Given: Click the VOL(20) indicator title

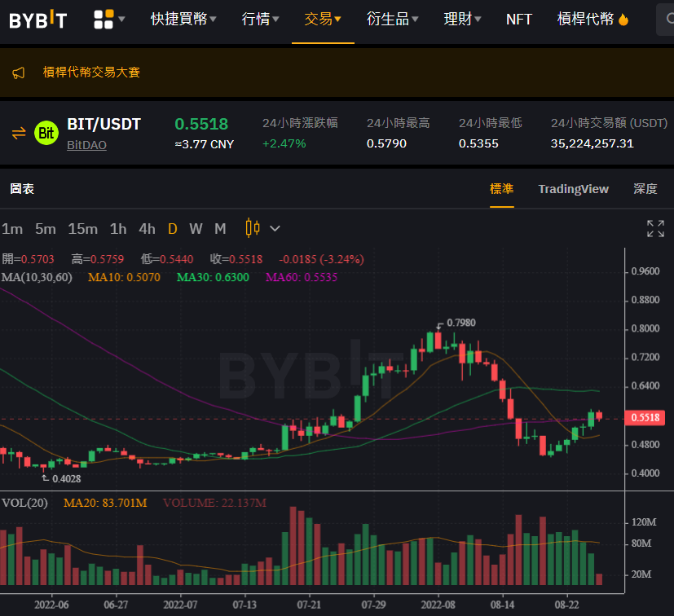Looking at the screenshot, I should click(24, 503).
